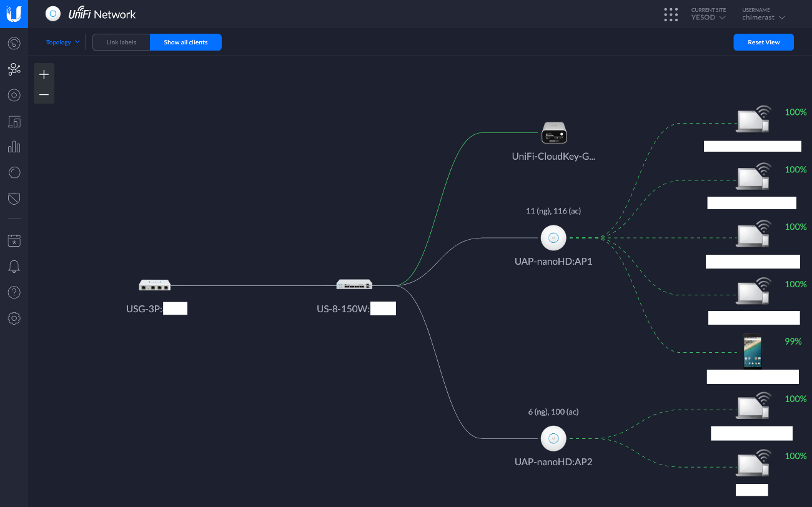This screenshot has width=812, height=507.
Task: Open the Events calendar sidebar icon
Action: coord(14,240)
